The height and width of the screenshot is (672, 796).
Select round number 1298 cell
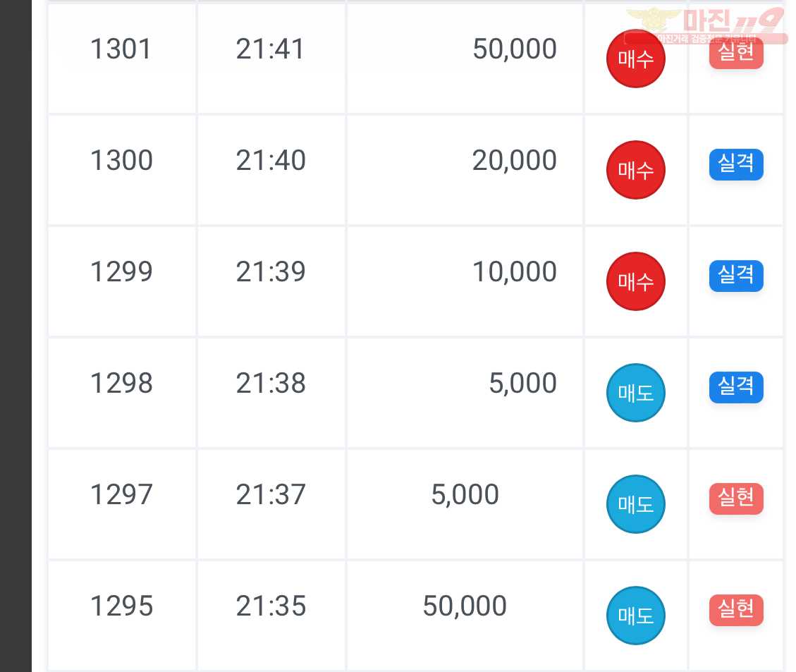[x=122, y=392]
